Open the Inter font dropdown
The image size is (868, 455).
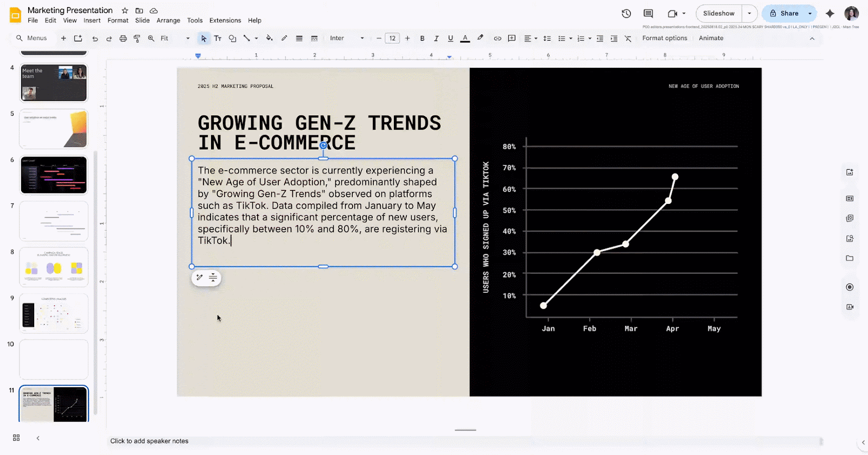coord(347,39)
